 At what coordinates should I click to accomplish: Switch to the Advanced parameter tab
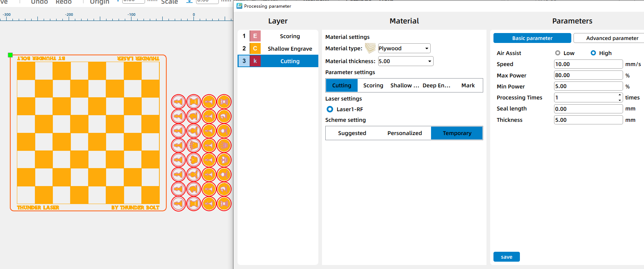point(612,38)
